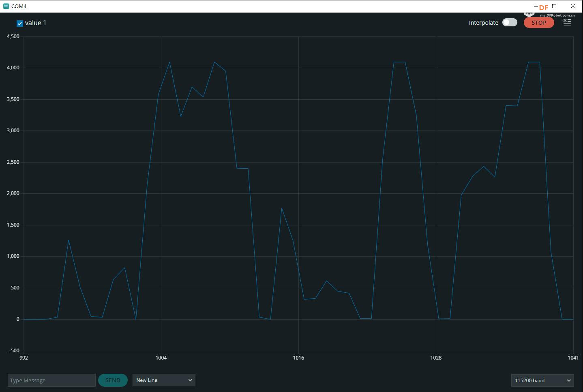Maximize the COM4 plotter window

coord(554,6)
